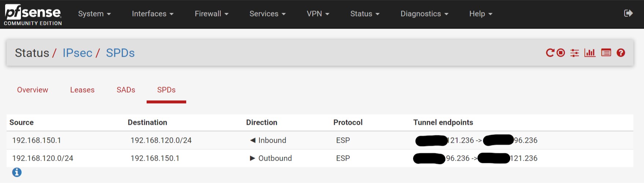Screen dimensions: 644x183
Task: Open related status bar chart icon
Action: click(590, 53)
